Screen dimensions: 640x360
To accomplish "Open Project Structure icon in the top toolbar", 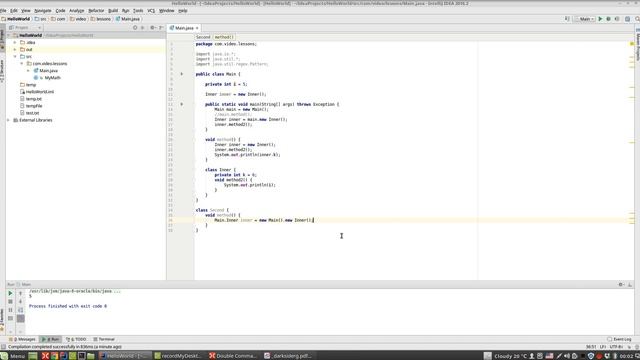I will 627,19.
